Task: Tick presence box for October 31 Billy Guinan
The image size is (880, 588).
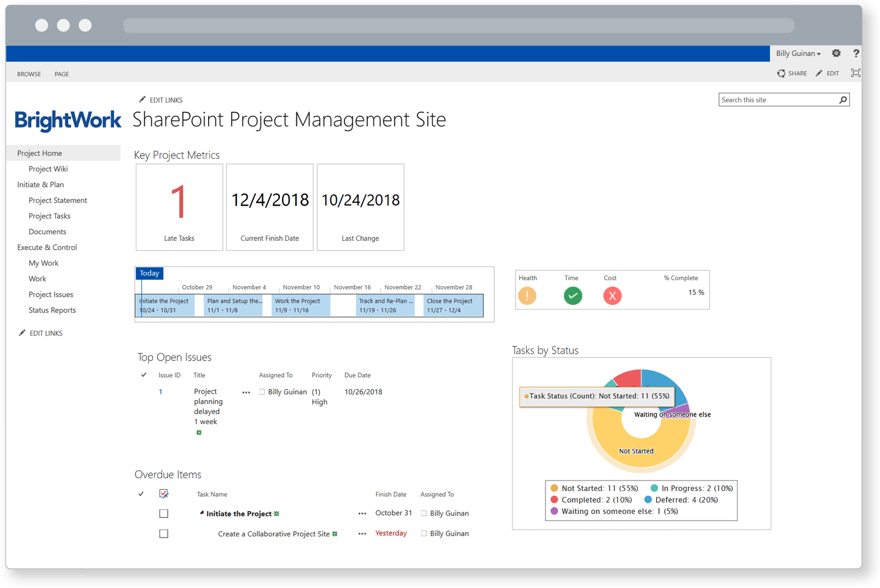Action: pyautogui.click(x=424, y=513)
